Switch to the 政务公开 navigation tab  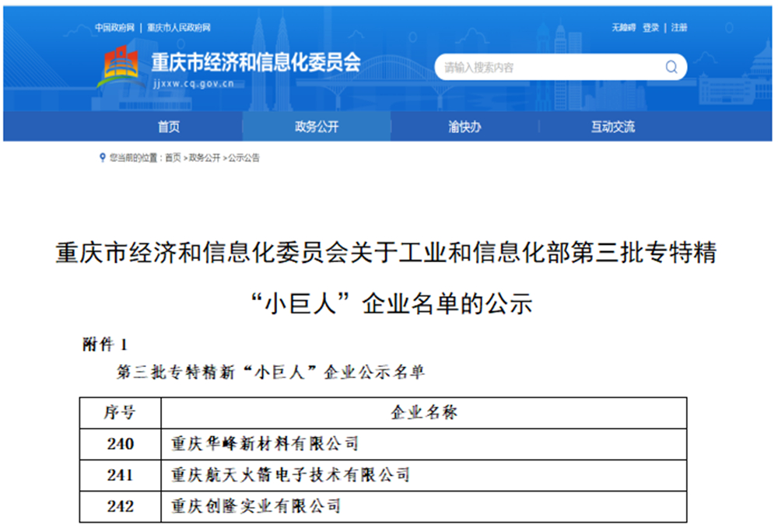317,127
